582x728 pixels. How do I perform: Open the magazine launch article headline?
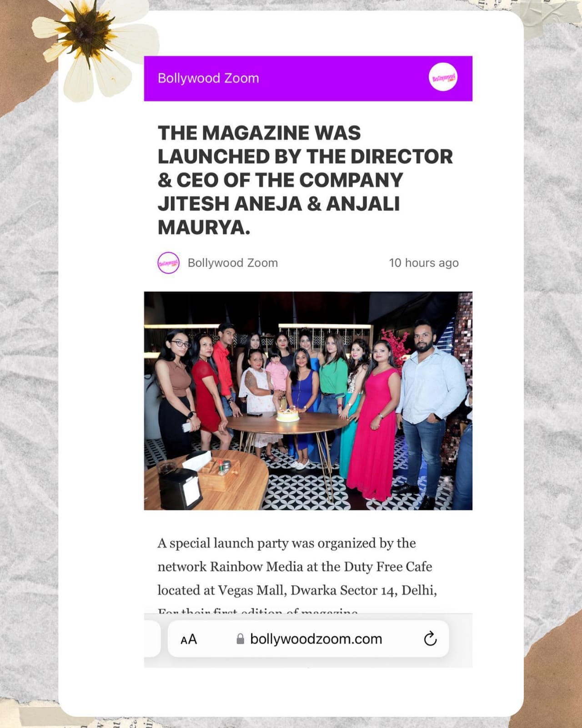[x=305, y=180]
